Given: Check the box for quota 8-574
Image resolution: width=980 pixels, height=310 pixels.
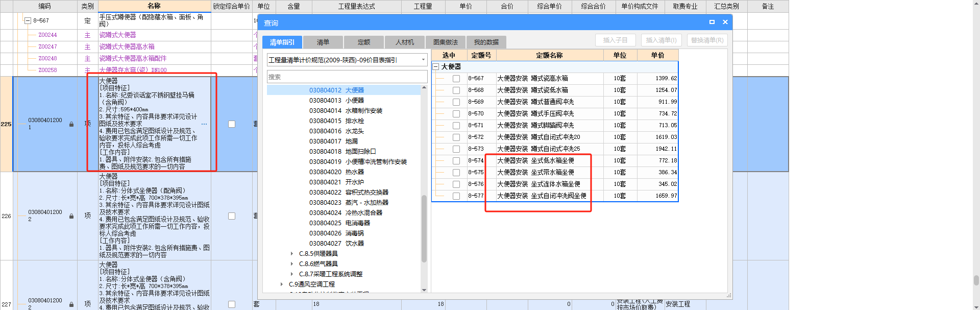Looking at the screenshot, I should pos(456,161).
